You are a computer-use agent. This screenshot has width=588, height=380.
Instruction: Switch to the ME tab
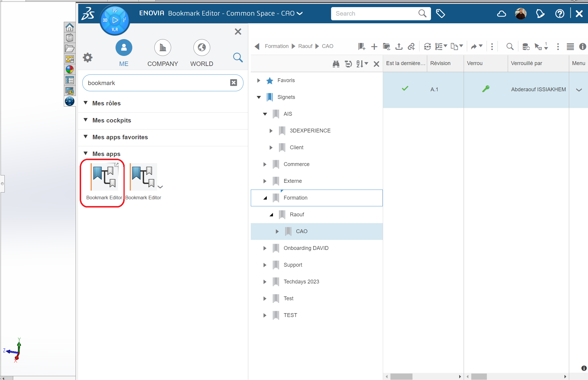click(x=124, y=54)
